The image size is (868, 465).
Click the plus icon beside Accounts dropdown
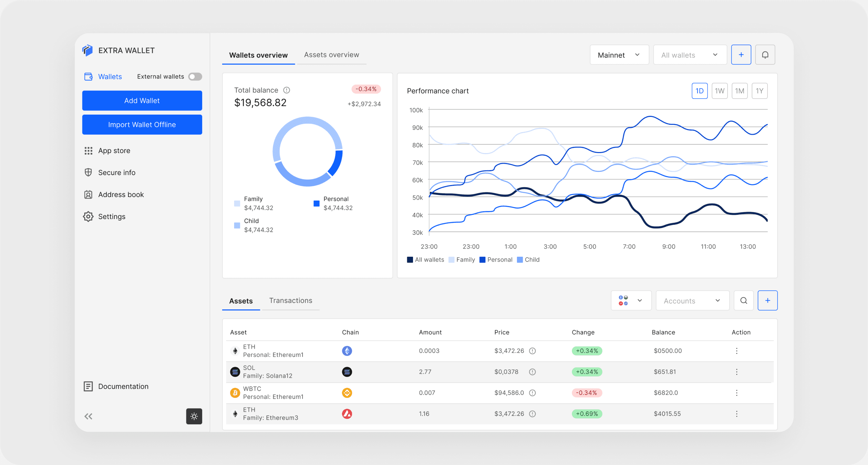(767, 301)
